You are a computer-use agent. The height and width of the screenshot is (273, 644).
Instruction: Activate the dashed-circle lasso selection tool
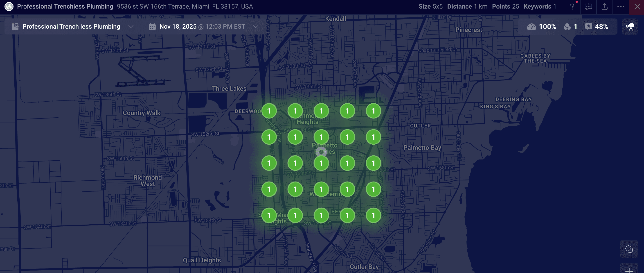[629, 249]
